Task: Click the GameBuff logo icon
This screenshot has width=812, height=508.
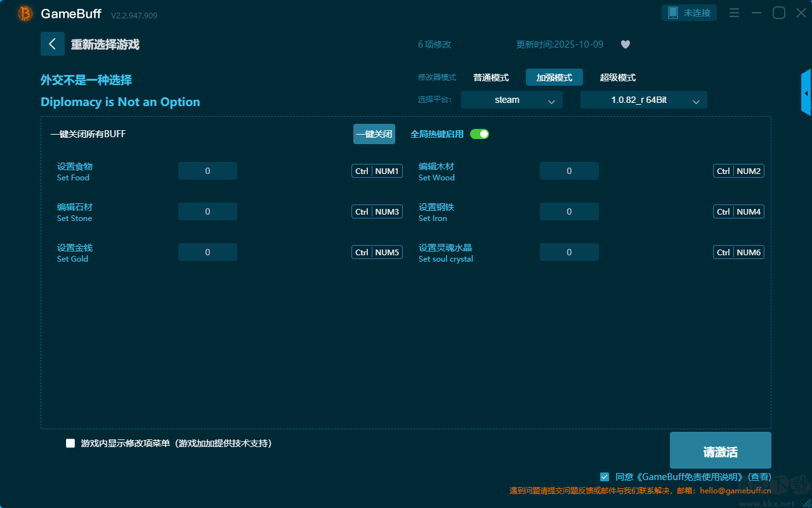Action: click(25, 13)
